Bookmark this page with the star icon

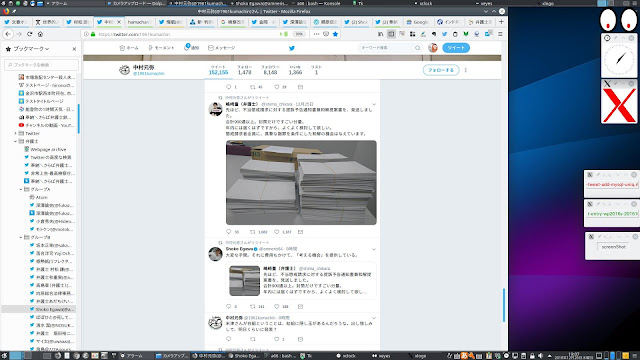335,34
